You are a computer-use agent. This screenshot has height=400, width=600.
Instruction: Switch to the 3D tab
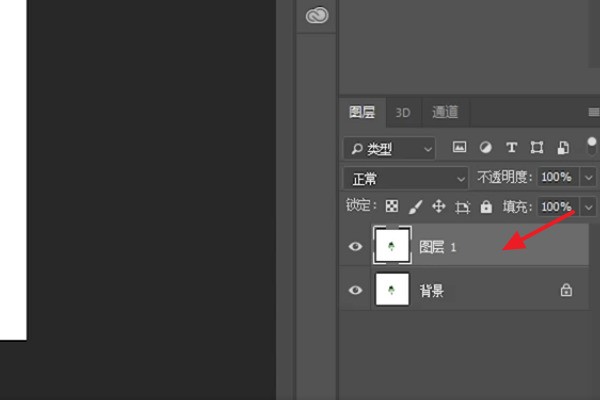pyautogui.click(x=403, y=112)
